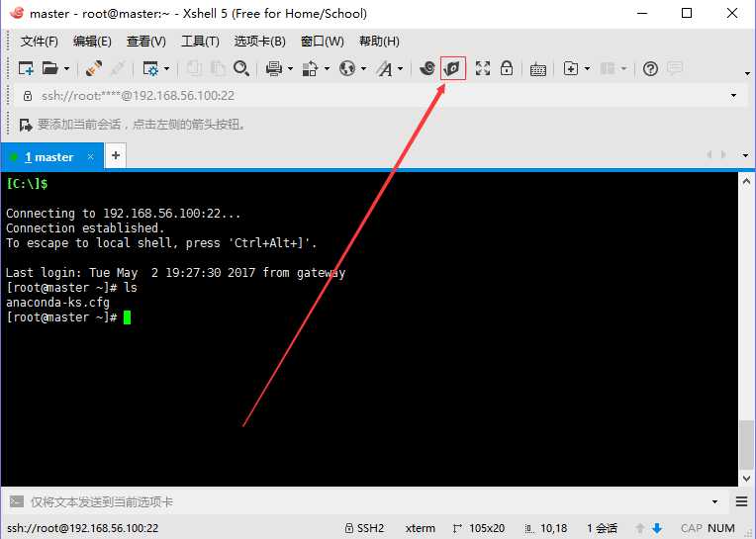Click the New session icon
Screen dimensions: 756x539
coord(26,69)
